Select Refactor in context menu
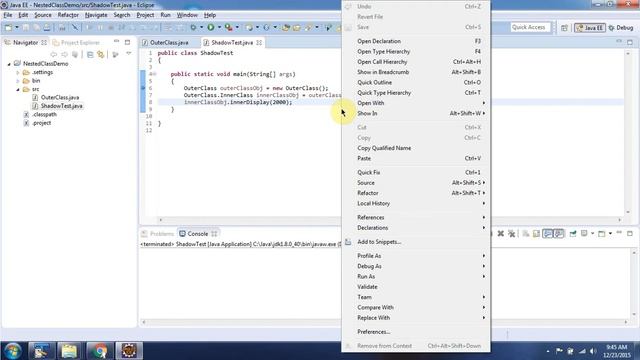Viewport: 640px width, 360px height. click(416, 193)
